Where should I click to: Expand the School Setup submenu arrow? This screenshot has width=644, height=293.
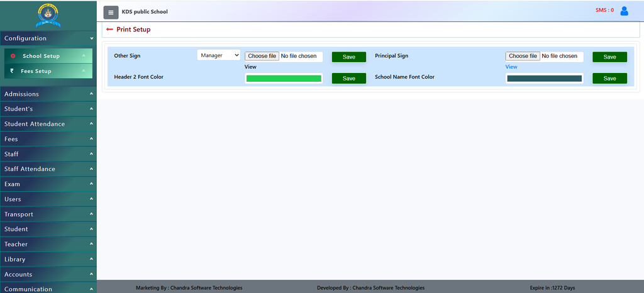pyautogui.click(x=84, y=56)
